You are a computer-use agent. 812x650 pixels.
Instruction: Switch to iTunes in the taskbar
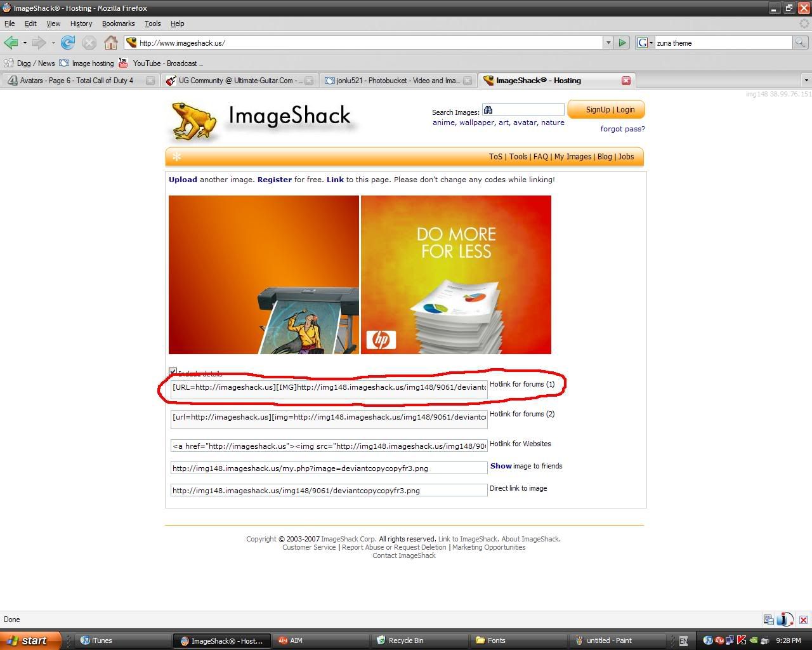click(122, 640)
